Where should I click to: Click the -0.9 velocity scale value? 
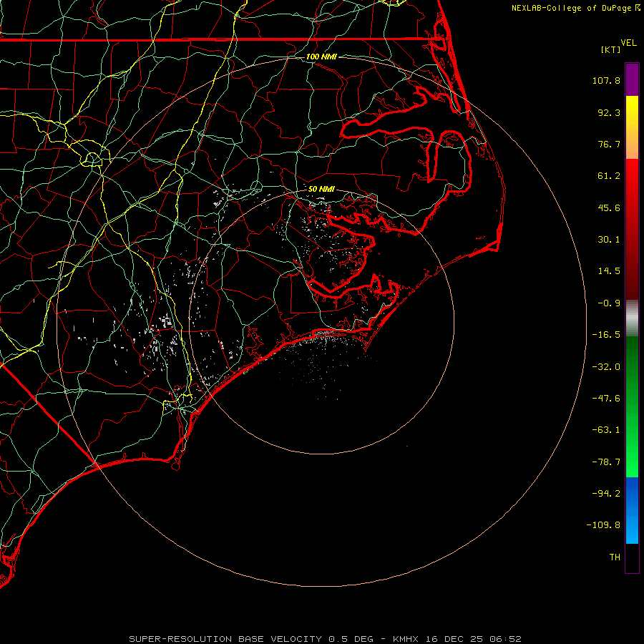tap(609, 303)
